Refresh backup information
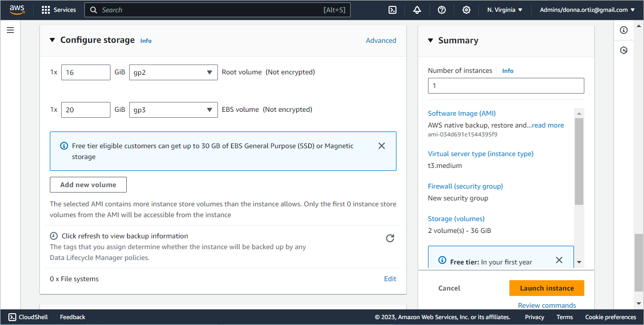The width and height of the screenshot is (644, 325). (390, 238)
